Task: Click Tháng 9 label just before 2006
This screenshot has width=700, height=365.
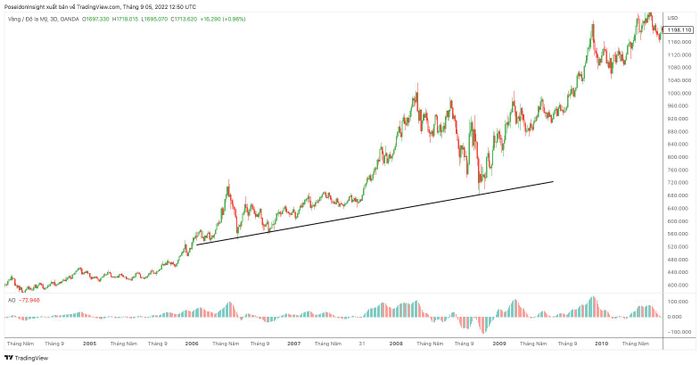Action: pos(158,344)
